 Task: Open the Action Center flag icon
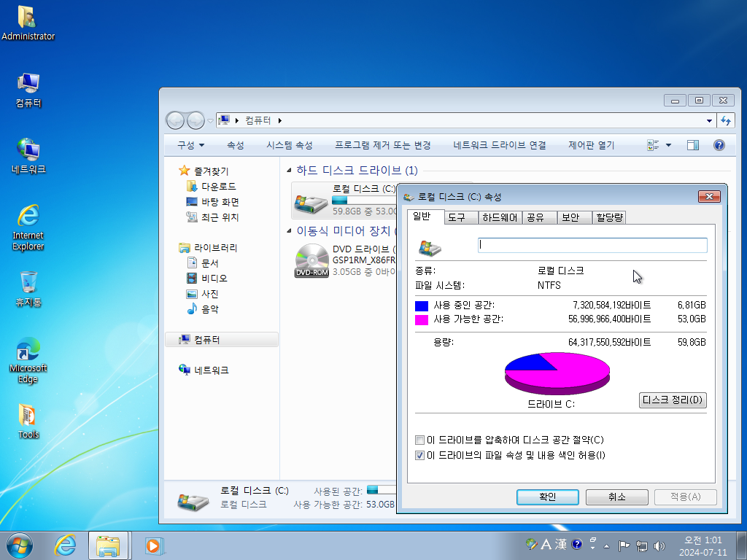pyautogui.click(x=624, y=545)
